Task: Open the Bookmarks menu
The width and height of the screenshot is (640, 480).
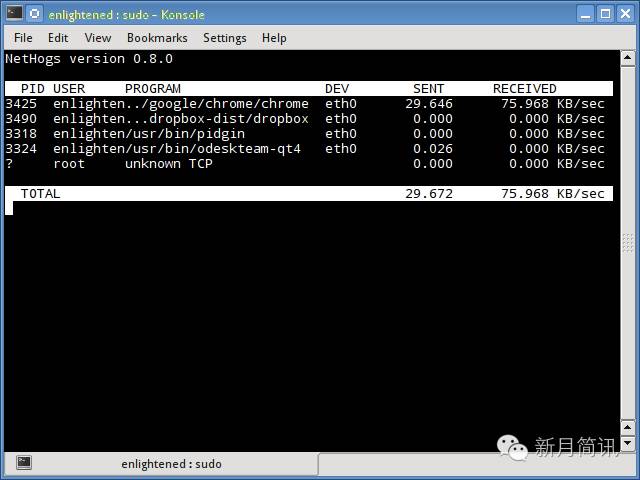Action: (x=157, y=38)
